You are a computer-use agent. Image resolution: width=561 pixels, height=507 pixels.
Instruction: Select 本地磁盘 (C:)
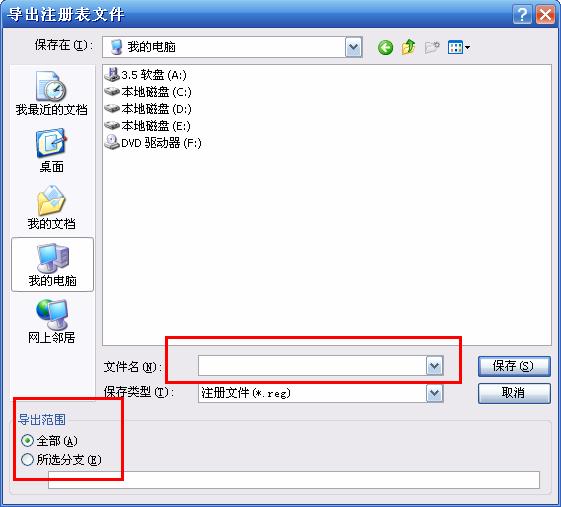[148, 92]
